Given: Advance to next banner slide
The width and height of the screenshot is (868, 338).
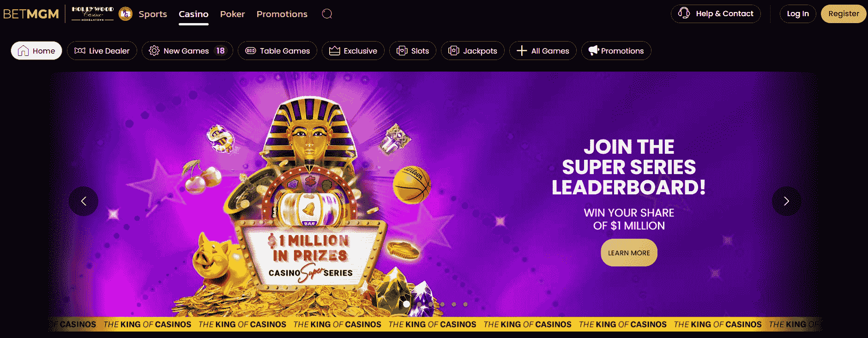Looking at the screenshot, I should pos(786,201).
